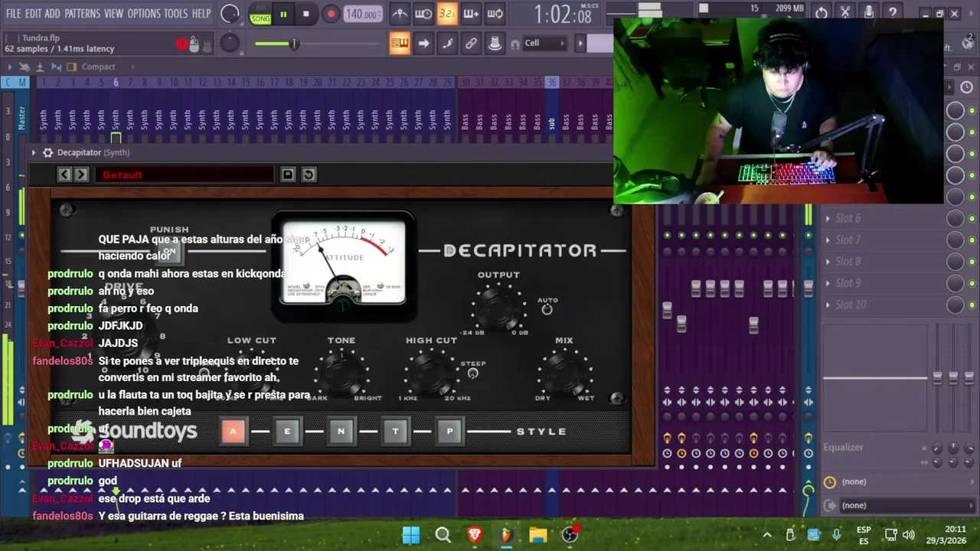Click the Default preset name field
980x551 pixels.
[184, 174]
